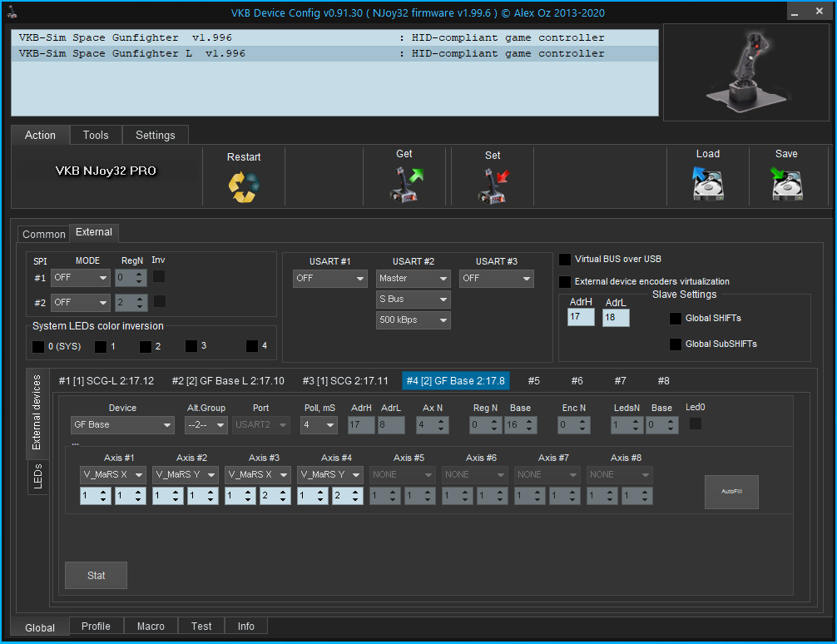
Task: Open the Device GF Base dropdown
Action: (121, 425)
